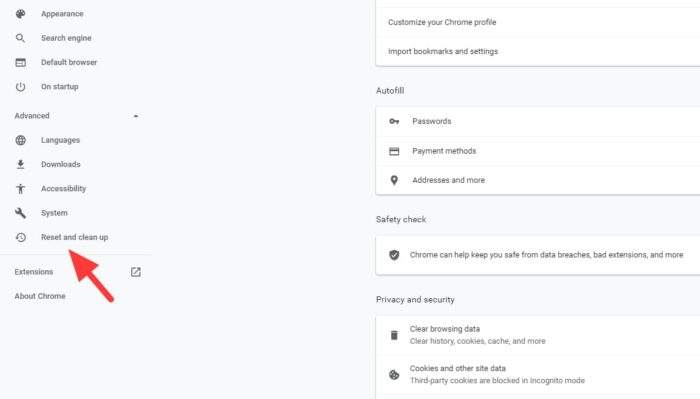Open Addresses and more settings

tap(538, 180)
